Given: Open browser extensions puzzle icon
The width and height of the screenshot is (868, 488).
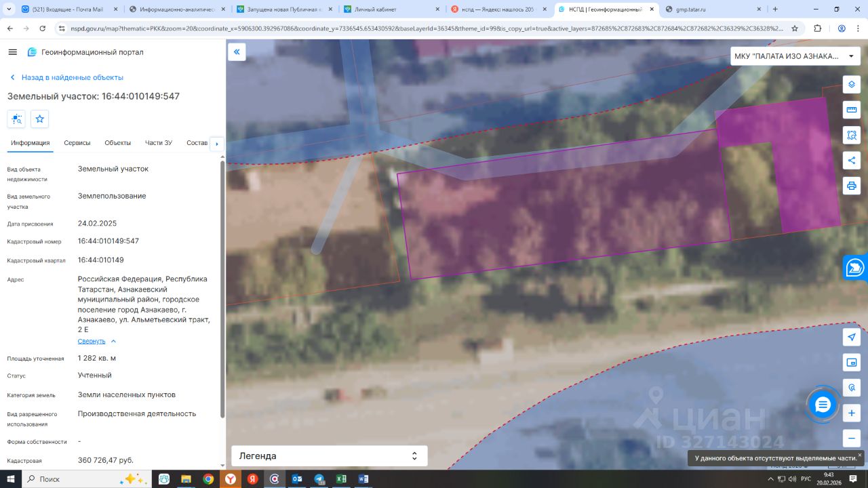Looking at the screenshot, I should click(x=817, y=28).
